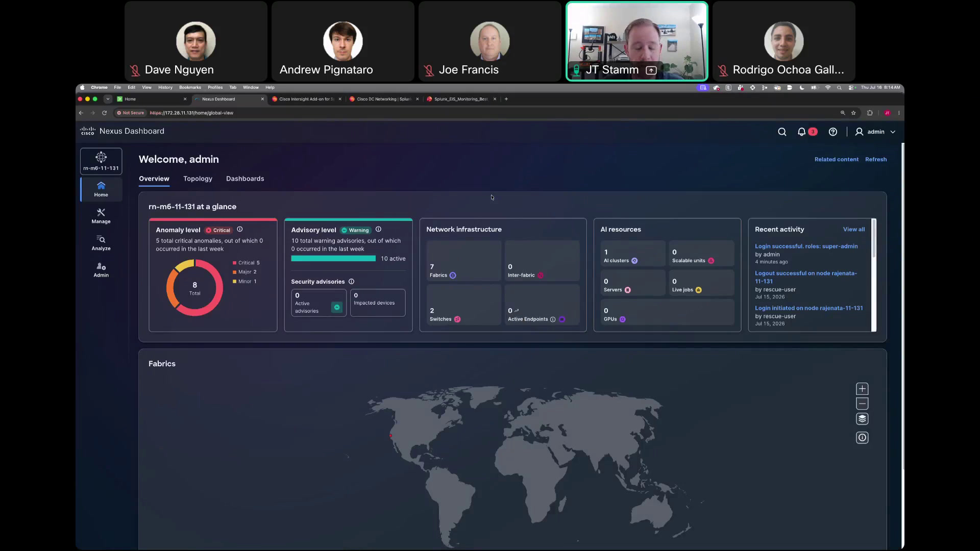Go to Home in the sidebar
This screenshot has height=551, width=980.
click(101, 189)
